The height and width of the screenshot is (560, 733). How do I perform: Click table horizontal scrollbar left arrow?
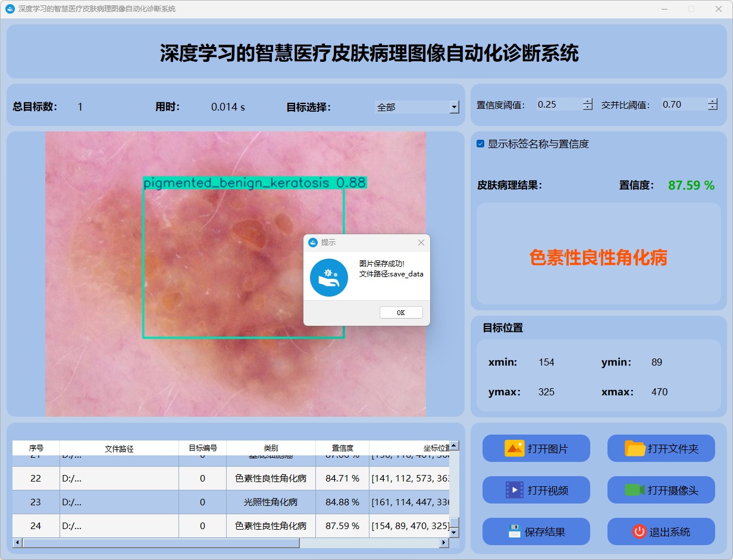pyautogui.click(x=17, y=543)
